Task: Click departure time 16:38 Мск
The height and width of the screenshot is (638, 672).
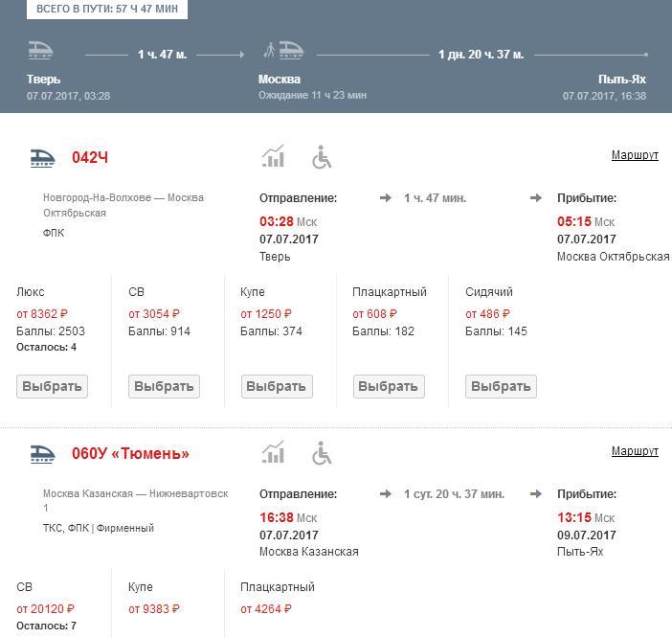Action: (288, 517)
